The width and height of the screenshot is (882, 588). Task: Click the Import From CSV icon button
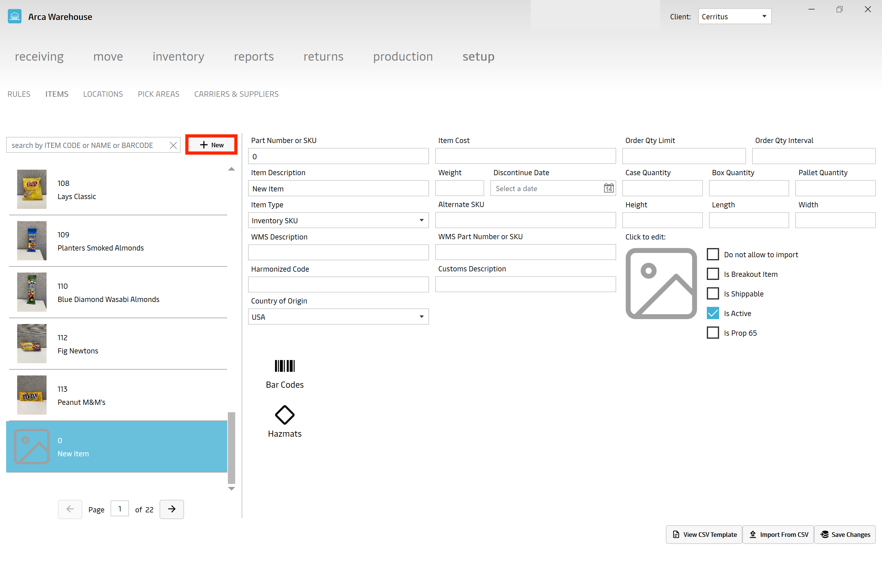click(753, 534)
